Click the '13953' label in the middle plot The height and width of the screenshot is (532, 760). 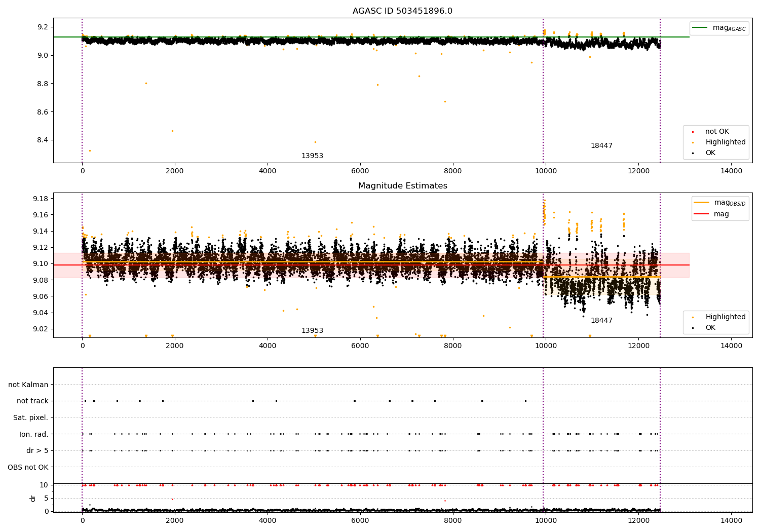[x=312, y=331]
